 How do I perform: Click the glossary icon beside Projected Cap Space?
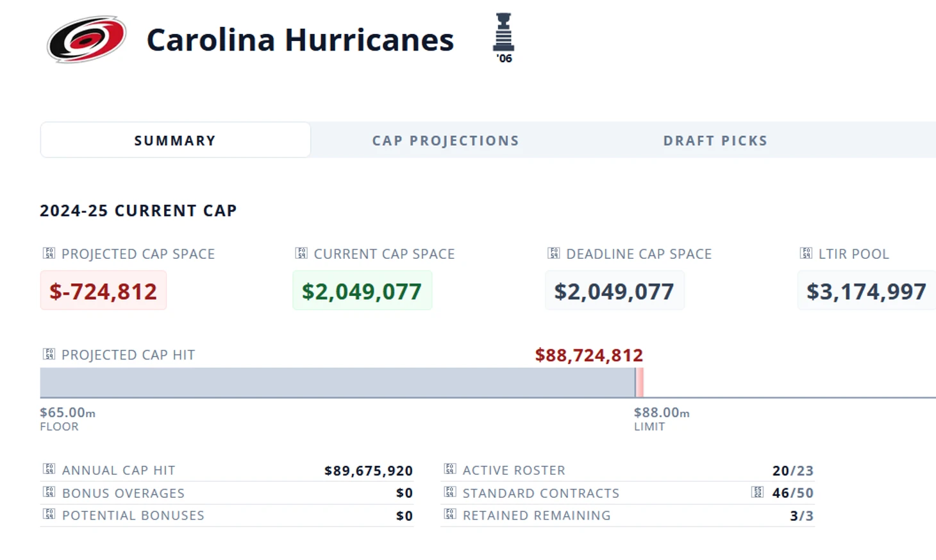click(x=49, y=254)
